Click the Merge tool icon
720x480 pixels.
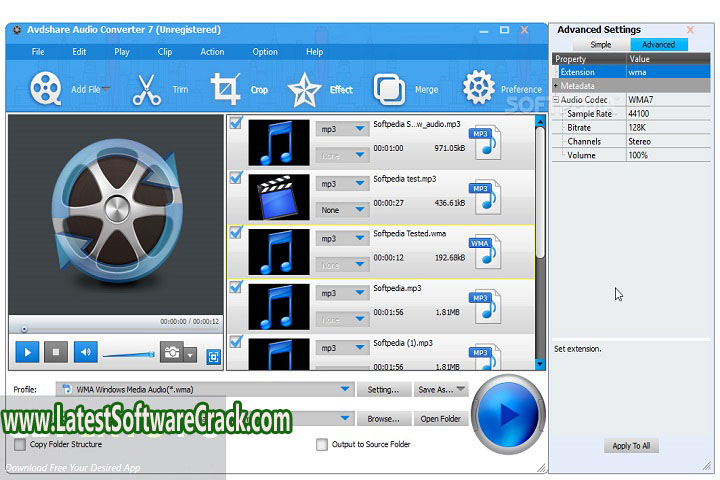[x=389, y=89]
